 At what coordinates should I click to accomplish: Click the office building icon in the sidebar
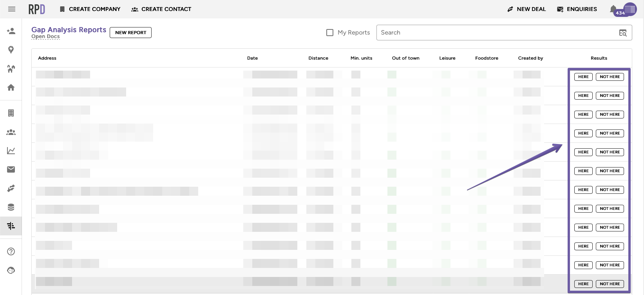tap(11, 113)
